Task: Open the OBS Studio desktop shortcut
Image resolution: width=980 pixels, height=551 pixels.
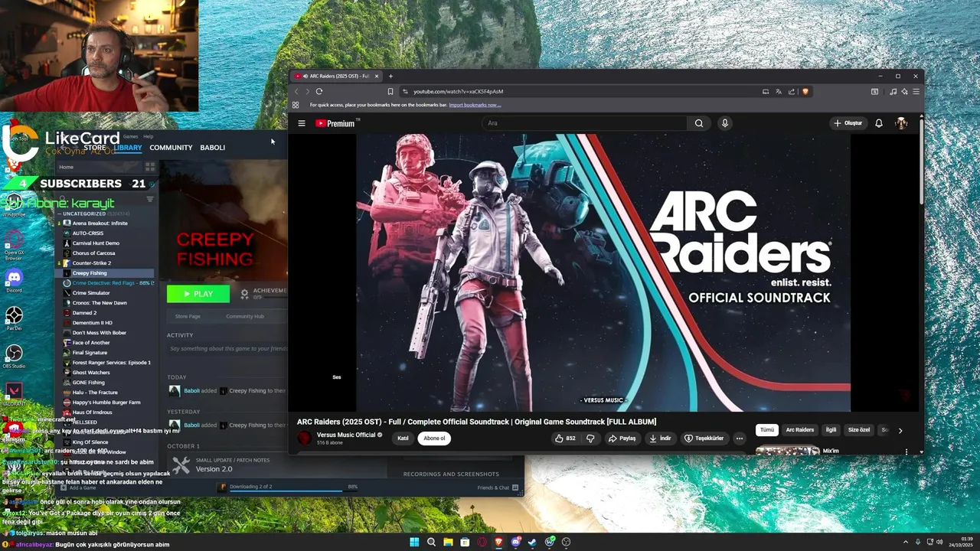Action: 14,355
